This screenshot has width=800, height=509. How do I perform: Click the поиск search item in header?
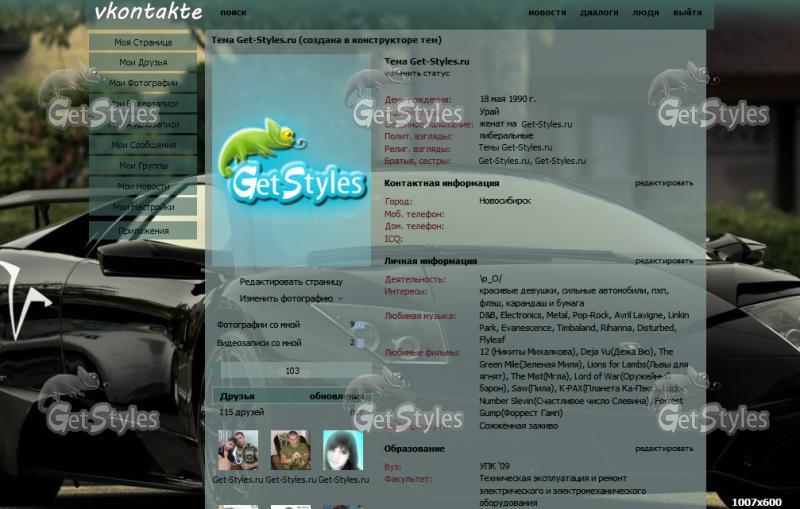pos(233,13)
